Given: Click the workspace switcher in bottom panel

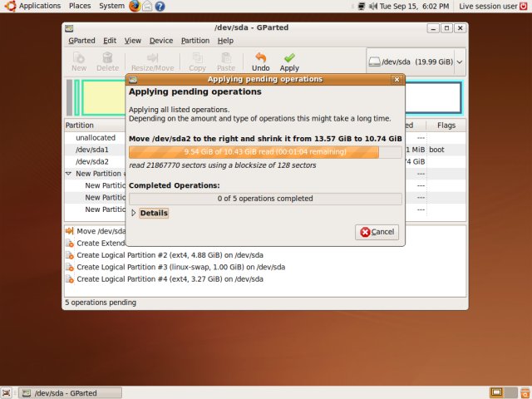Looking at the screenshot, I should click(504, 393).
